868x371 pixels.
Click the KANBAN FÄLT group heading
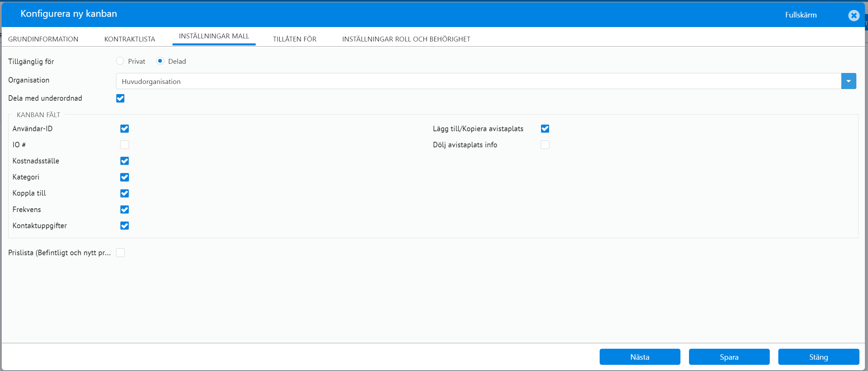pos(38,115)
